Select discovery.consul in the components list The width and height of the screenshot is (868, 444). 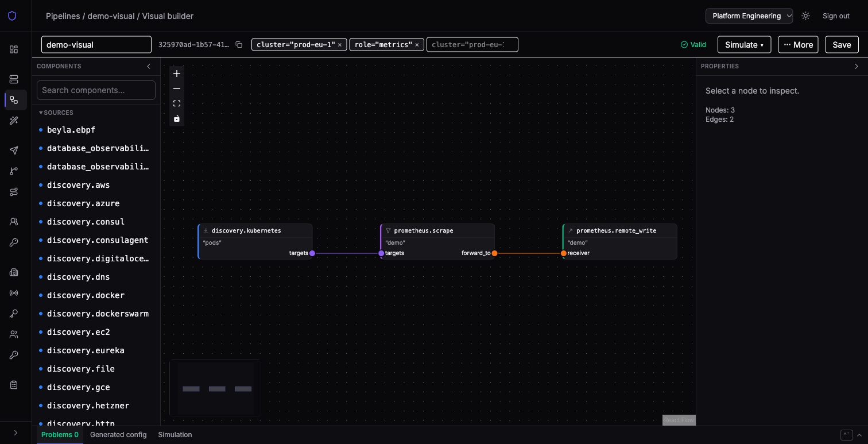point(86,222)
